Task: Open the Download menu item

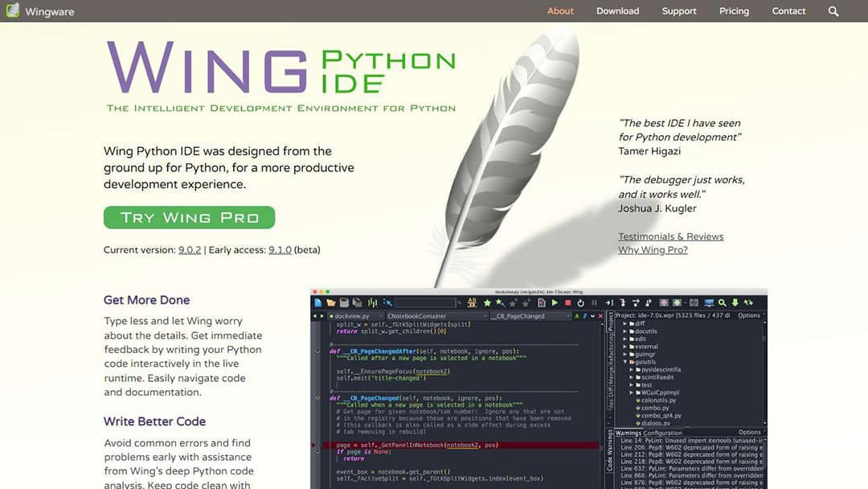Action: click(618, 11)
